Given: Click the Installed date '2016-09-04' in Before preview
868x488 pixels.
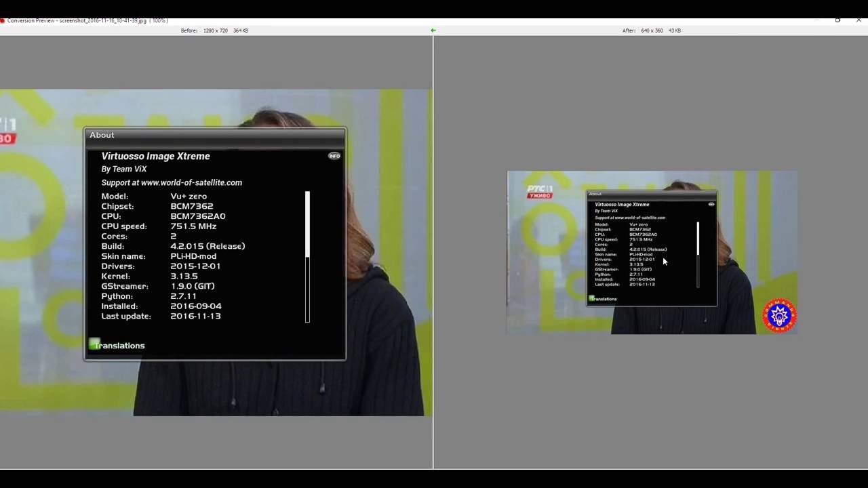Looking at the screenshot, I should (196, 306).
